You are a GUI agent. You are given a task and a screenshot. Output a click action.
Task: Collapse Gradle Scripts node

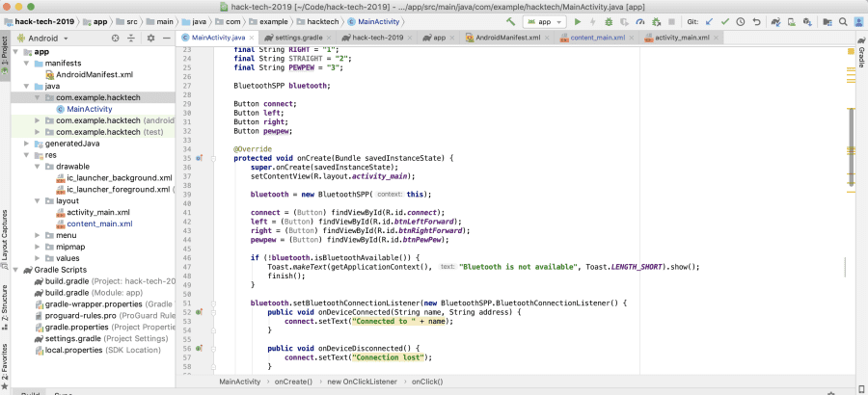pyautogui.click(x=16, y=270)
